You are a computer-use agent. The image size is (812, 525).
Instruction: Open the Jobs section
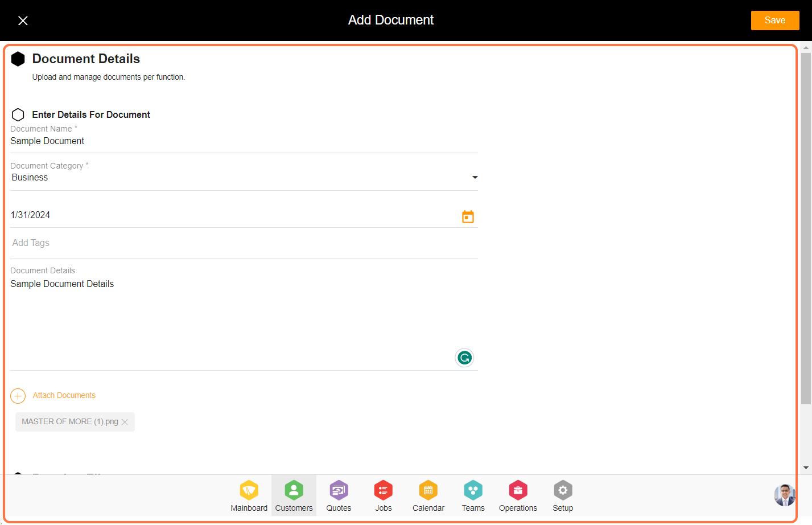tap(384, 496)
